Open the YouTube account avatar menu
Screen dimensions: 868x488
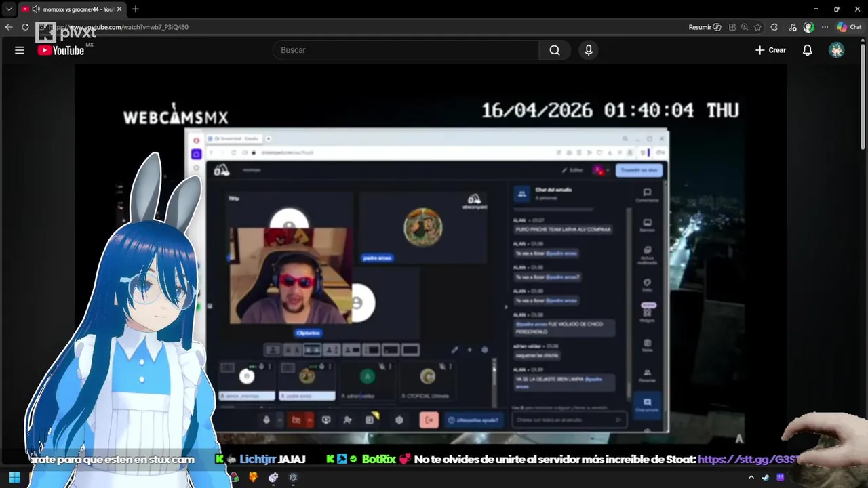click(x=837, y=50)
